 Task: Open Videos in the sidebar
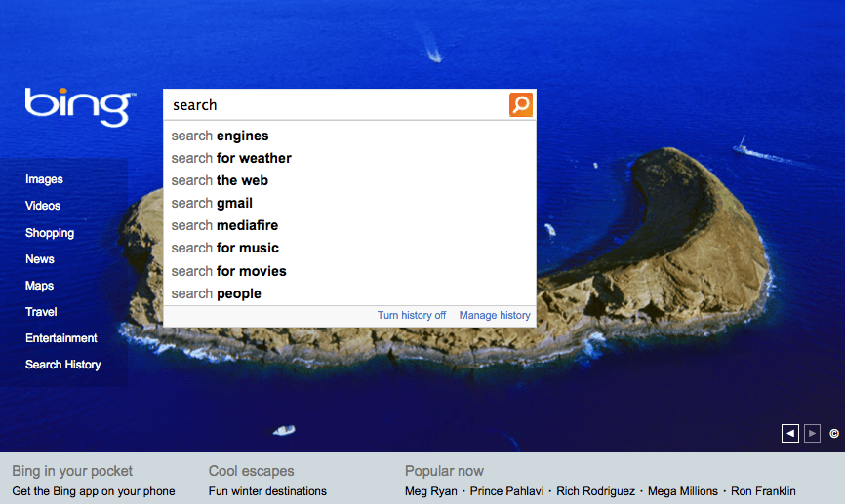tap(43, 206)
